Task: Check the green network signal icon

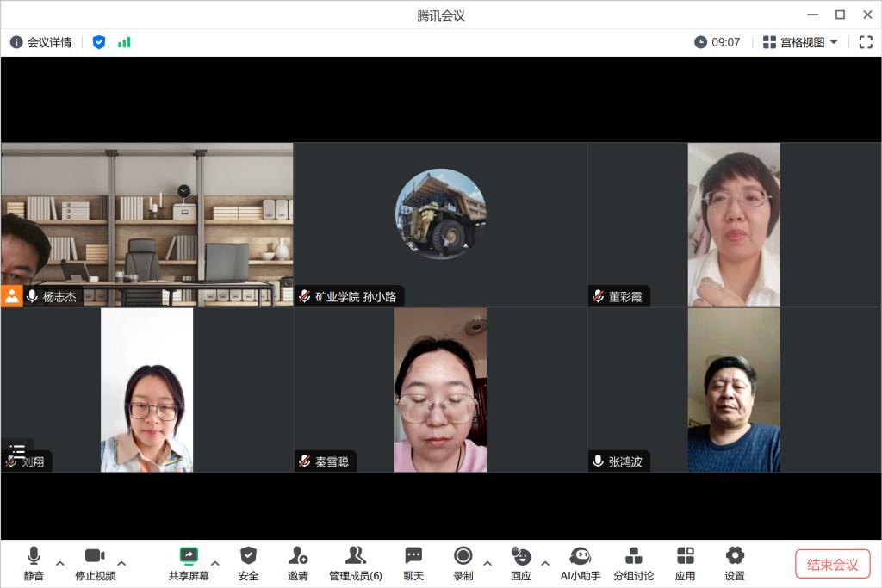Action: click(124, 42)
